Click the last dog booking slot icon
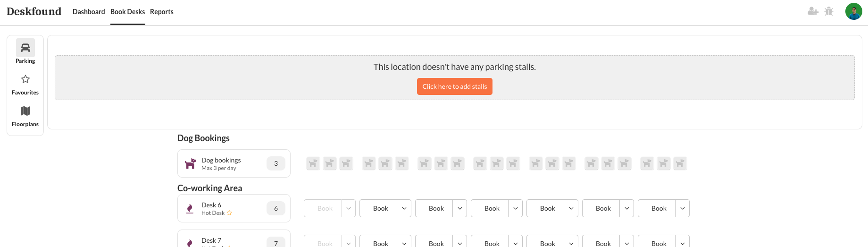This screenshot has width=868, height=247. tap(680, 163)
